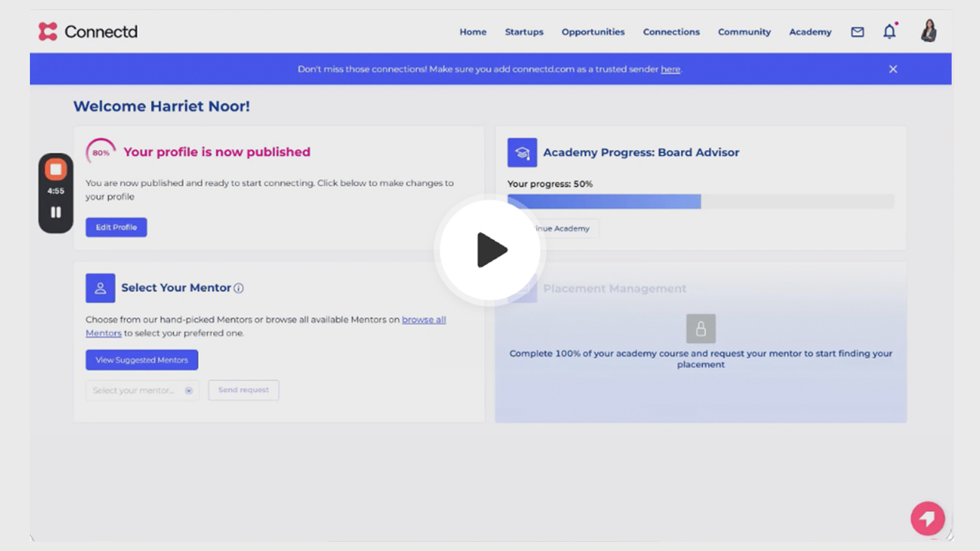Click the info icon beside Select Your Mentor

(x=239, y=289)
